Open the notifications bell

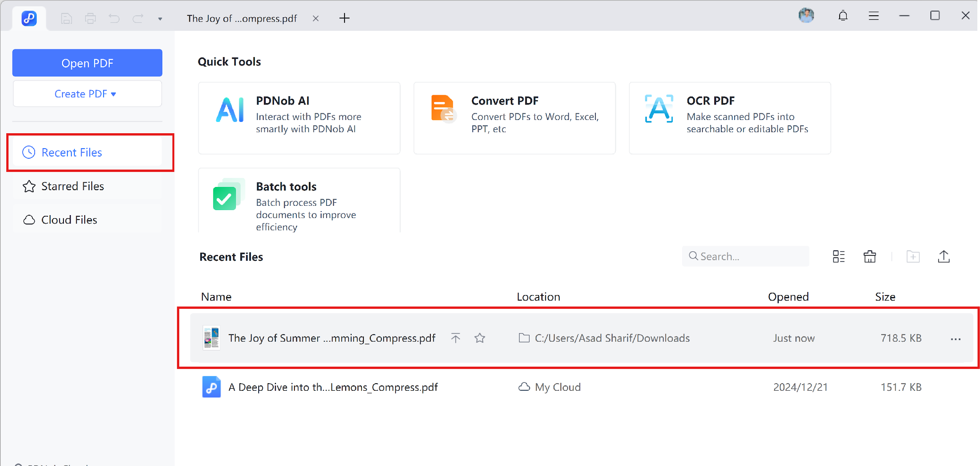click(843, 16)
